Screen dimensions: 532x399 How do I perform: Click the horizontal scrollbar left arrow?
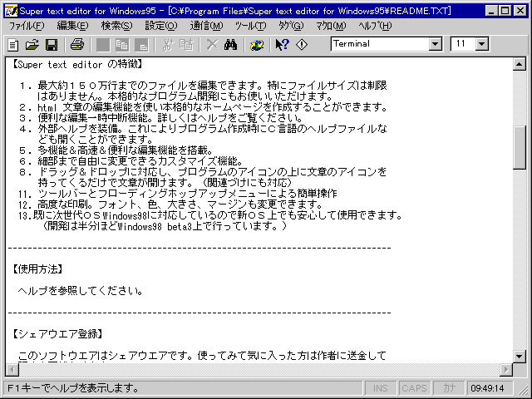[12, 369]
